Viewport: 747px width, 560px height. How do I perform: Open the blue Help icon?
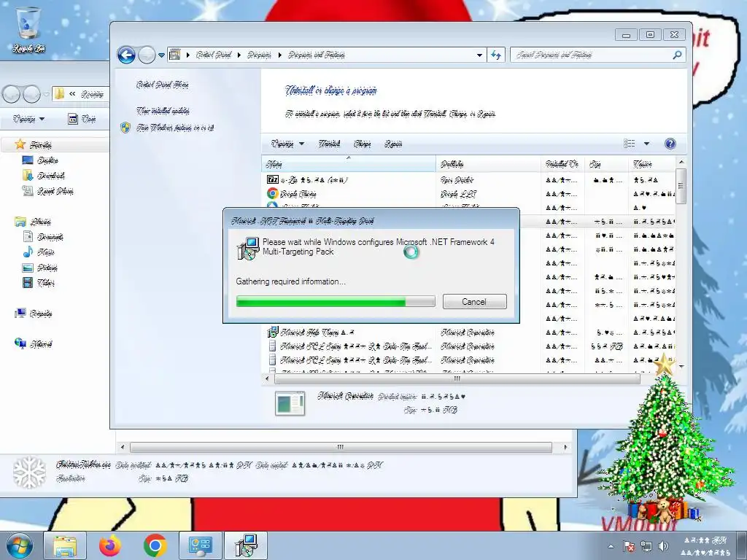(x=670, y=144)
